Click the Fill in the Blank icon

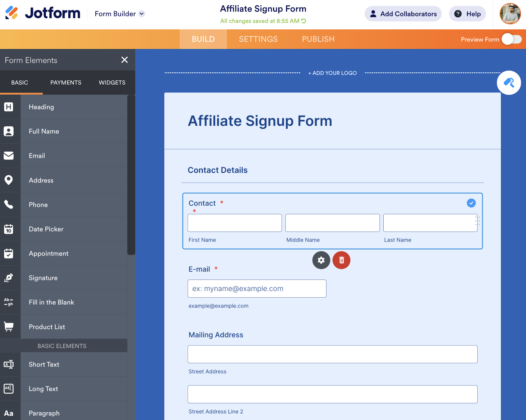point(9,302)
